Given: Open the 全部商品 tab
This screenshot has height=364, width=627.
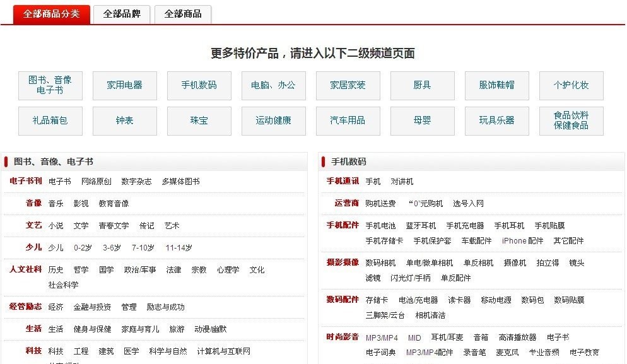Looking at the screenshot, I should (183, 14).
